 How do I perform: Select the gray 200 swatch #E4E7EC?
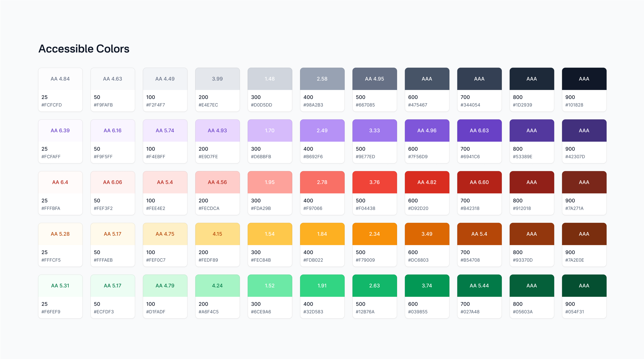click(217, 79)
